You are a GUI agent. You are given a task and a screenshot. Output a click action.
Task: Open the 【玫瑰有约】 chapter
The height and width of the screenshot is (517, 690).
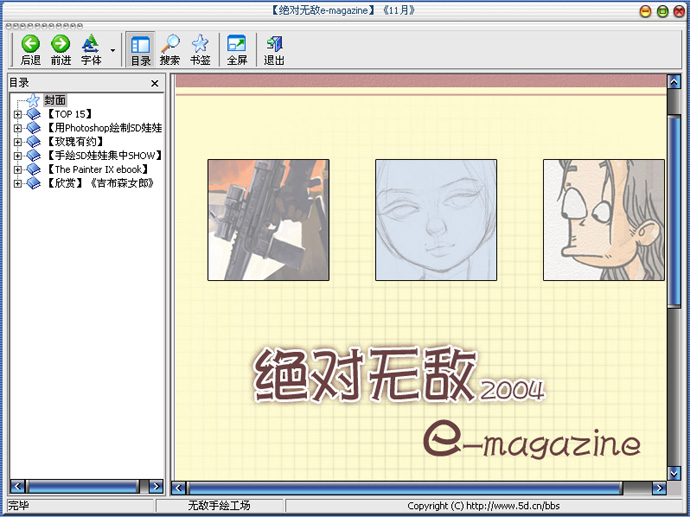point(75,142)
